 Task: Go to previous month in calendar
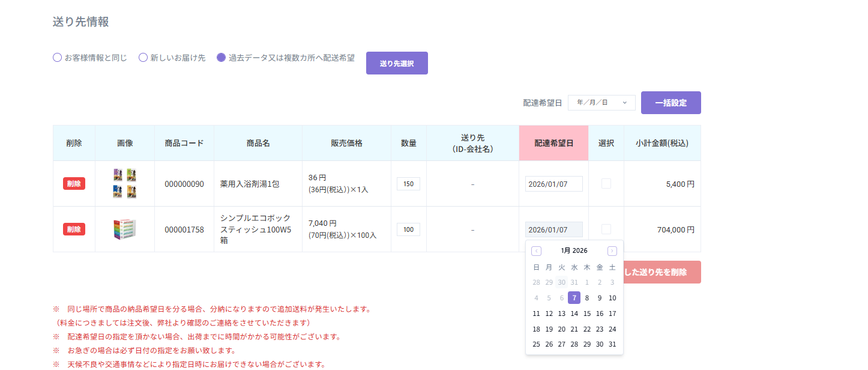coord(536,251)
